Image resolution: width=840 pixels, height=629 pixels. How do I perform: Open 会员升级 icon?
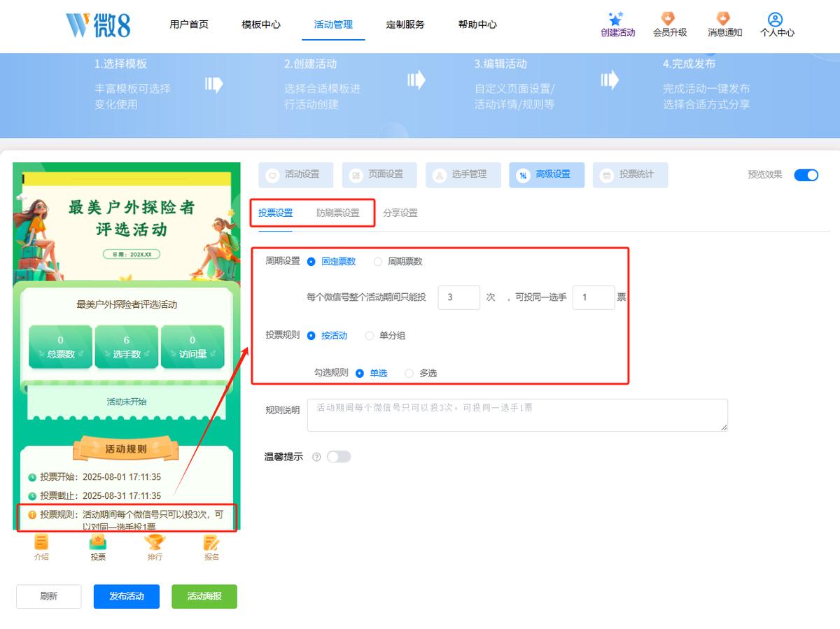[x=668, y=19]
